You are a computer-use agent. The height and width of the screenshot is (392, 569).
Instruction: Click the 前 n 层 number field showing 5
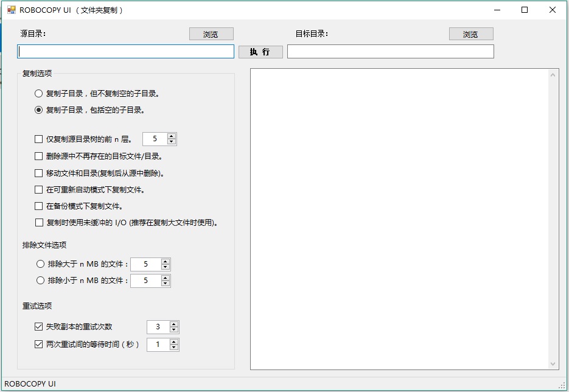point(155,139)
